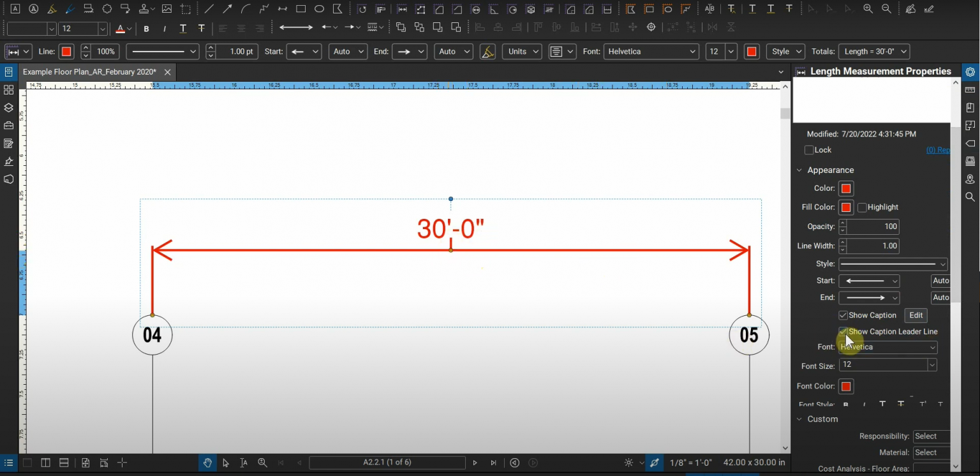Open the replies link labeled (0) Rep
This screenshot has width=980, height=476.
[x=938, y=149]
